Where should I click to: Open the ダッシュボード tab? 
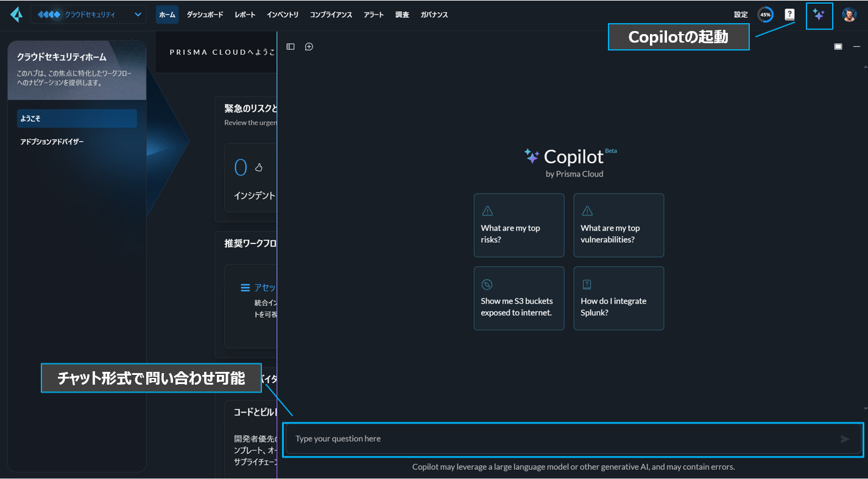(x=205, y=15)
